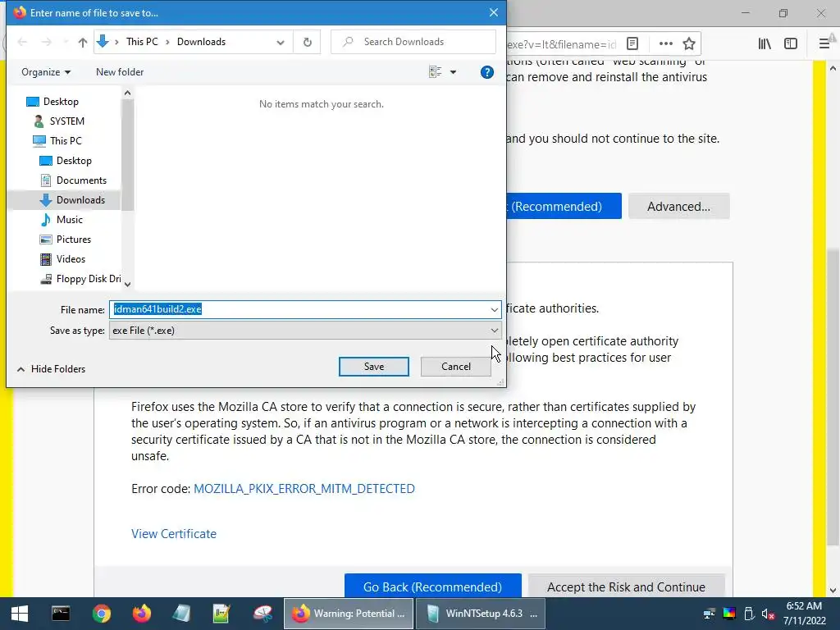840x630 pixels.
Task: Switch to WinNTSetup 4.6.3 taskbar window
Action: pyautogui.click(x=481, y=614)
